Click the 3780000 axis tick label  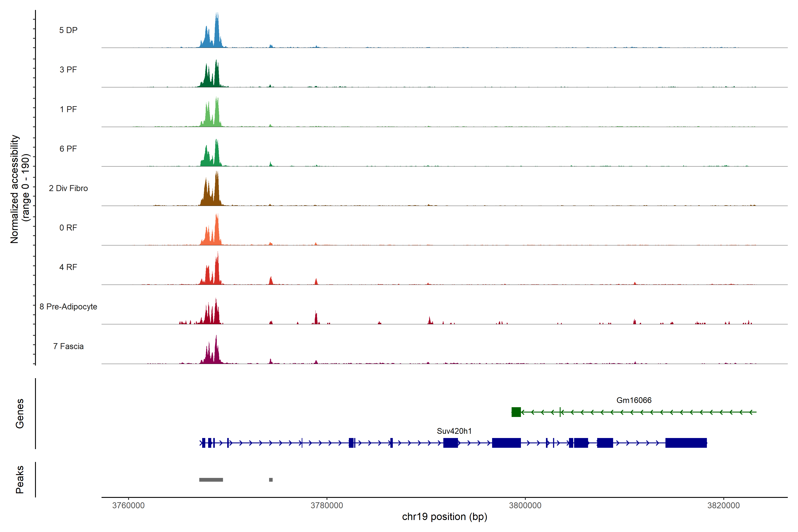point(327,505)
